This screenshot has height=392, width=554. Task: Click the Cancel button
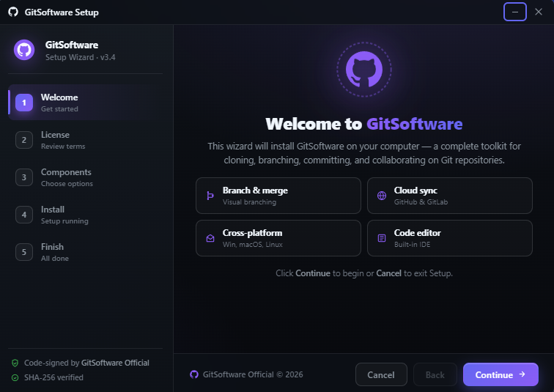pyautogui.click(x=381, y=374)
